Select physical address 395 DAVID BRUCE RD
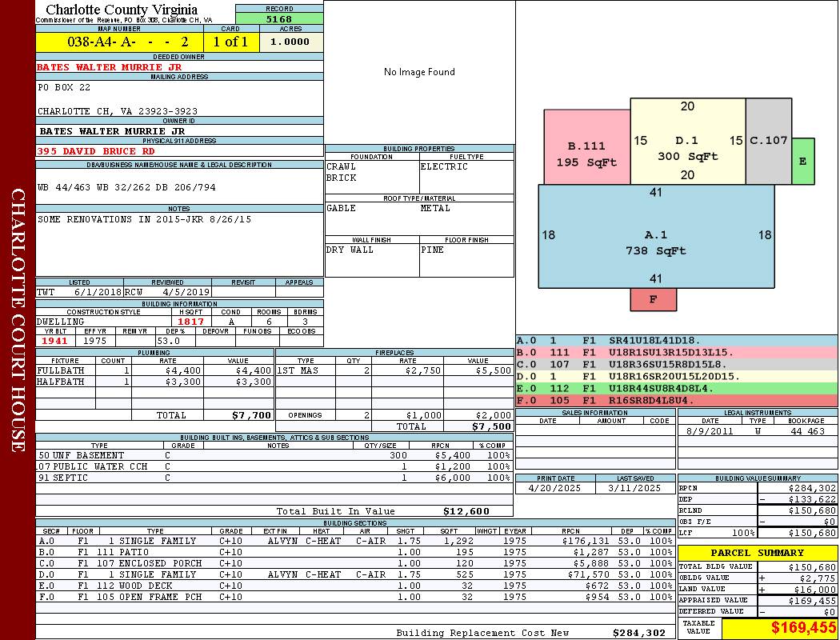The image size is (840, 640). point(96,151)
